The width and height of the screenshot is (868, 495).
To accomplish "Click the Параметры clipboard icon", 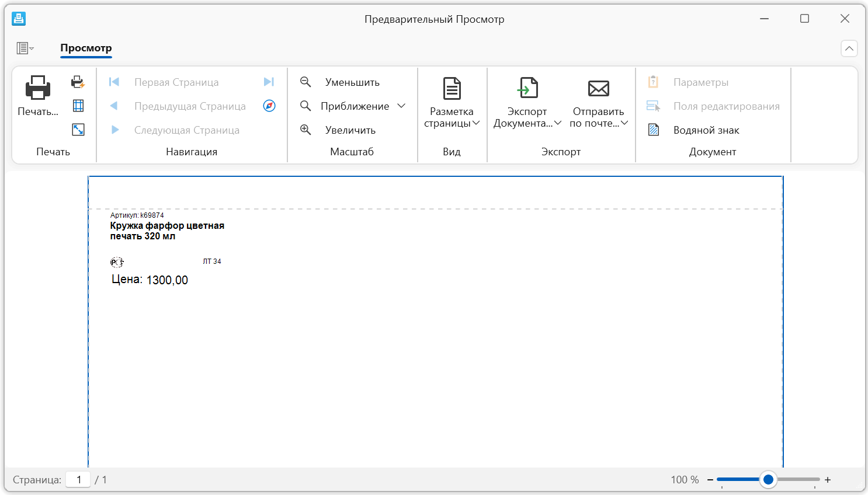I will click(654, 82).
